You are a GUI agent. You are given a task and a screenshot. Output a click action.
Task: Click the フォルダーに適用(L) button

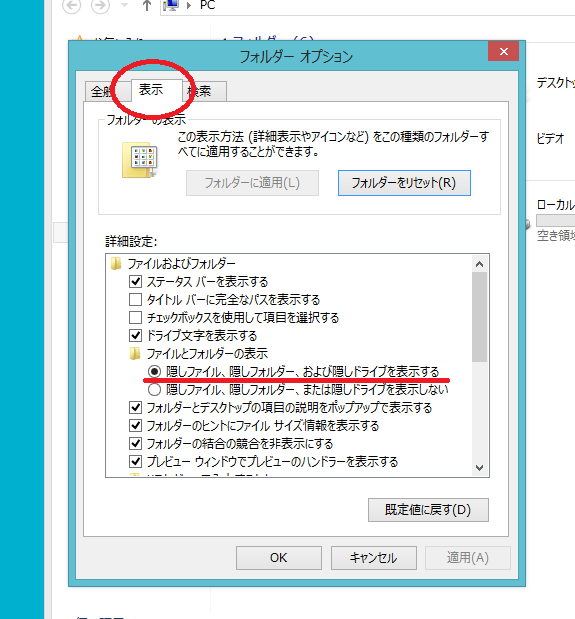pyautogui.click(x=252, y=183)
